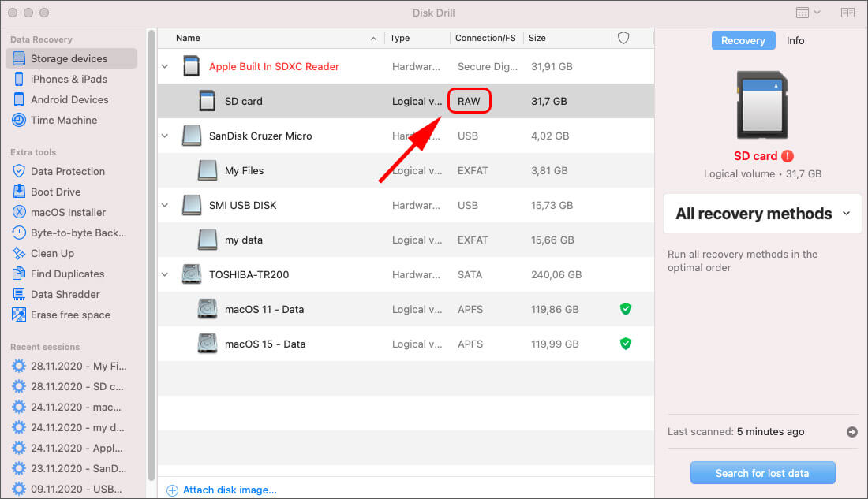The height and width of the screenshot is (499, 868).
Task: Select the Recovery tab
Action: pos(743,40)
